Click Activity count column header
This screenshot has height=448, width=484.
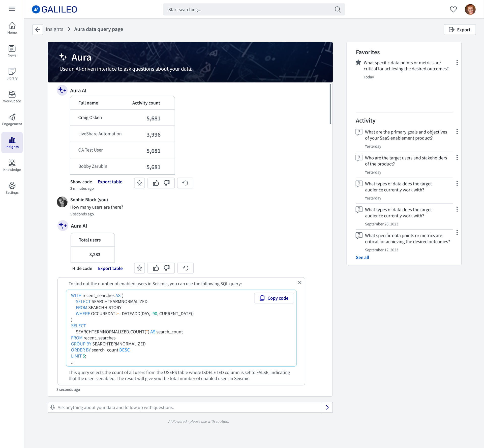point(146,103)
